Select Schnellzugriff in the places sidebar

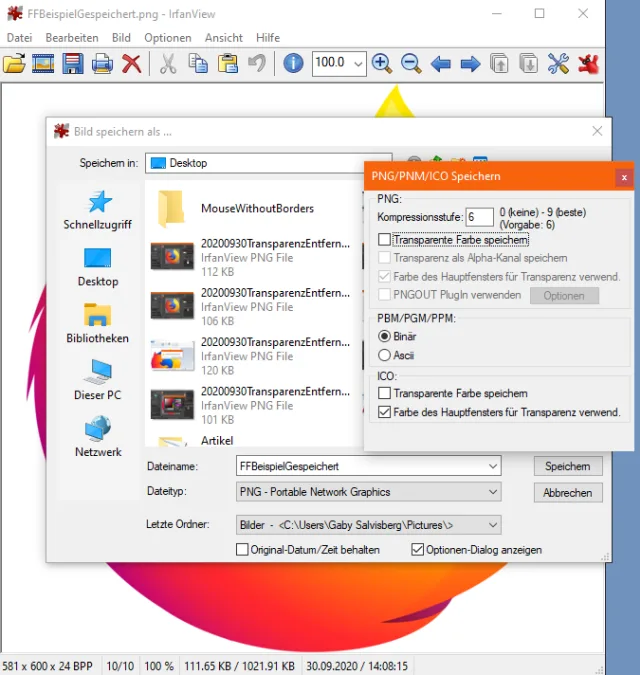(x=98, y=210)
